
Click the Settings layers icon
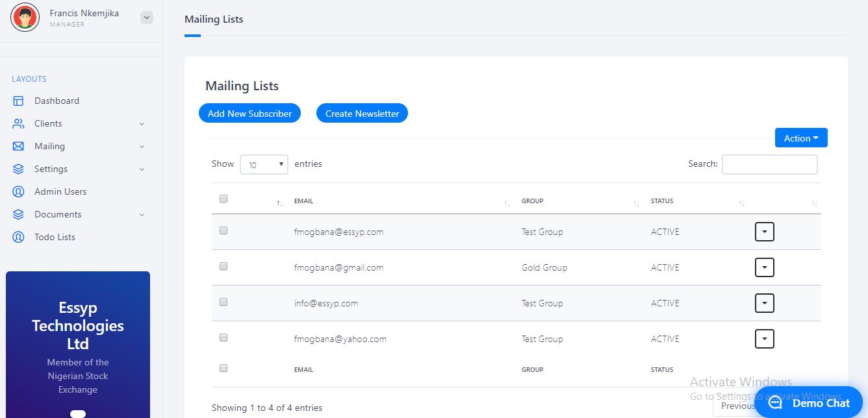click(18, 169)
